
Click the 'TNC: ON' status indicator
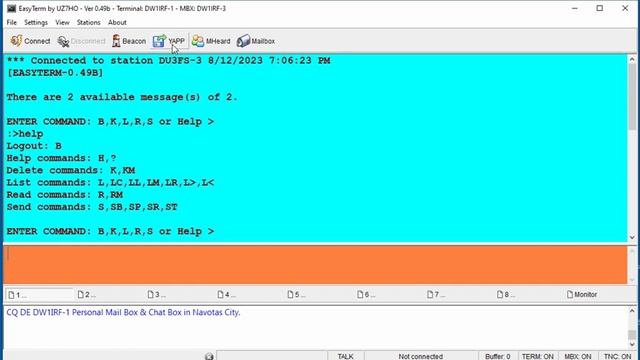point(618,356)
